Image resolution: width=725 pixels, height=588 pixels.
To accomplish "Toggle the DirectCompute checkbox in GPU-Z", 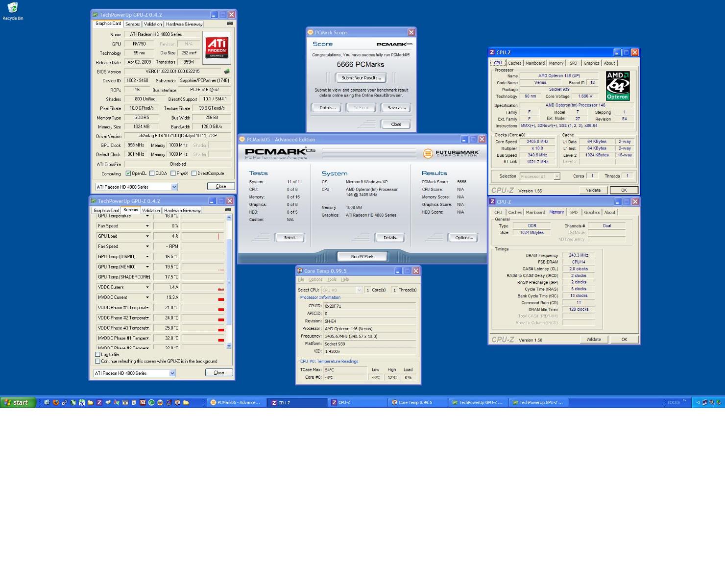I will click(194, 173).
